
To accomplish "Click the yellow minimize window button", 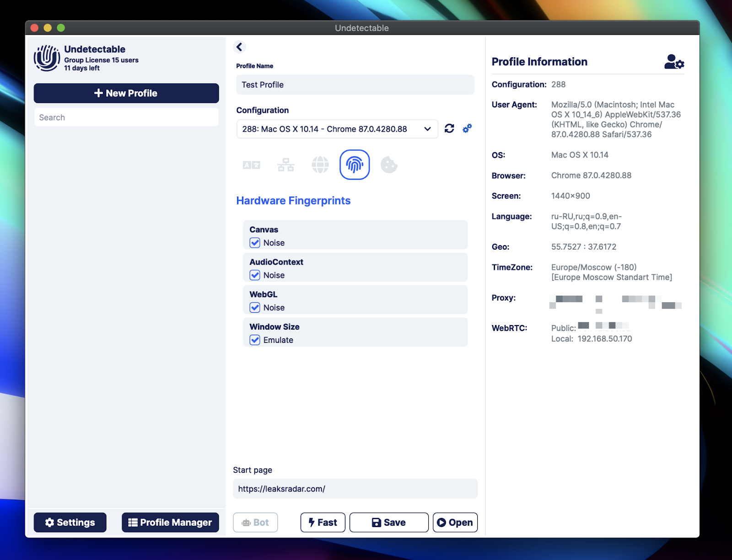I will (48, 28).
